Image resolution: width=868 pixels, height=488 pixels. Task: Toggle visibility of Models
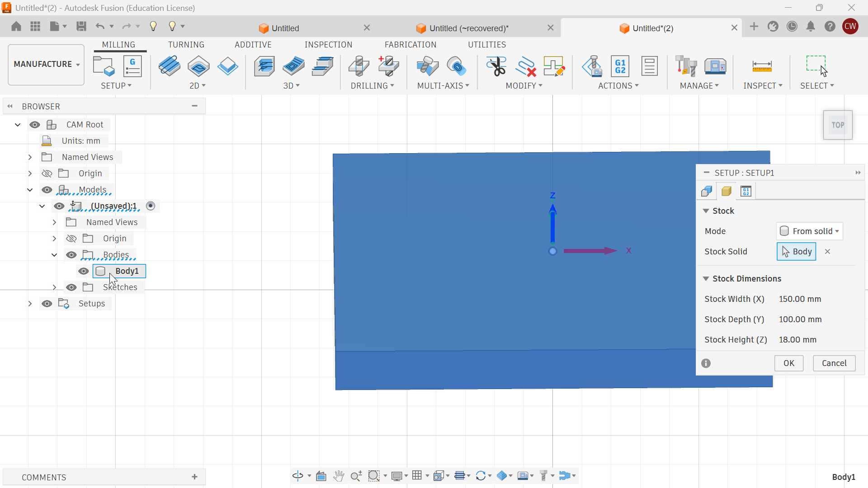(47, 190)
